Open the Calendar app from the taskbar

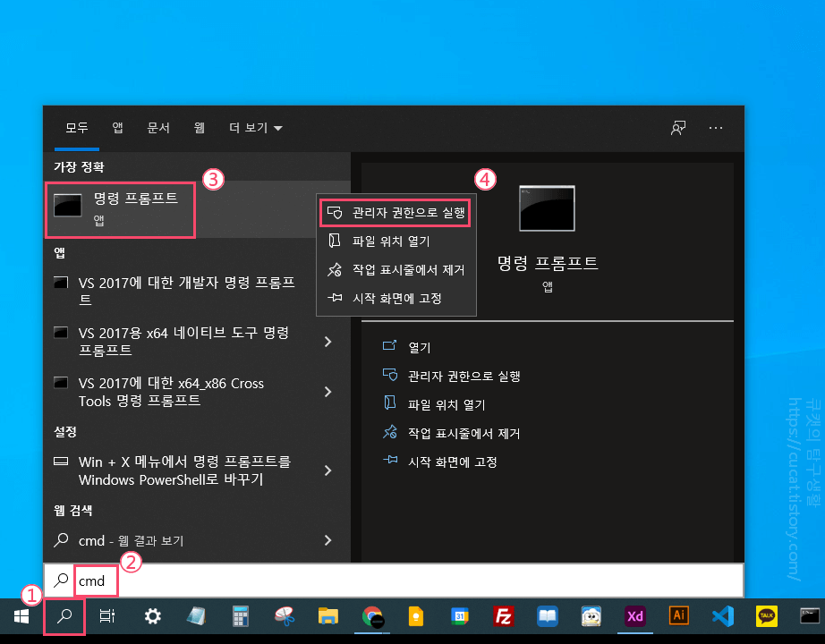click(x=460, y=616)
